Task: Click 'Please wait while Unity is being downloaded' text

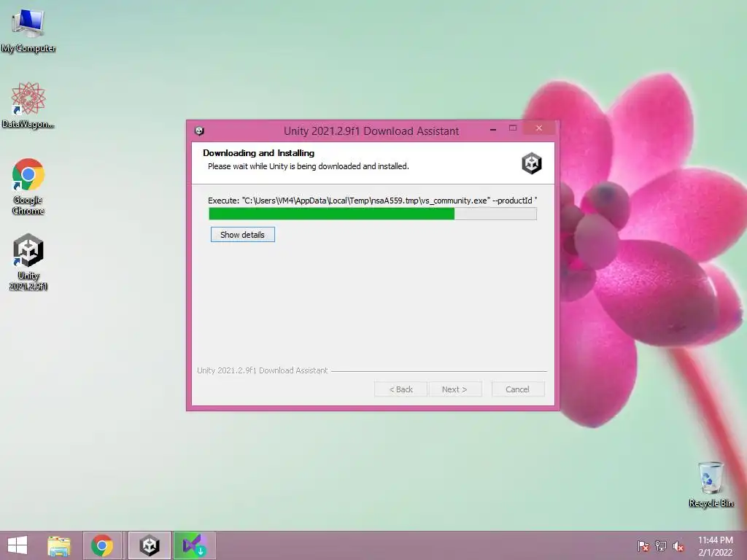Action: tap(309, 166)
